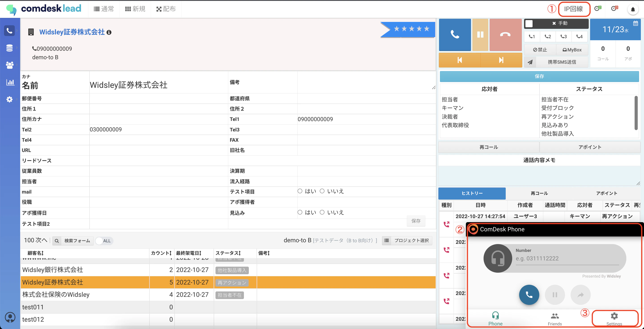Click the blue 保存 button
The width and height of the screenshot is (644, 329).
[539, 76]
